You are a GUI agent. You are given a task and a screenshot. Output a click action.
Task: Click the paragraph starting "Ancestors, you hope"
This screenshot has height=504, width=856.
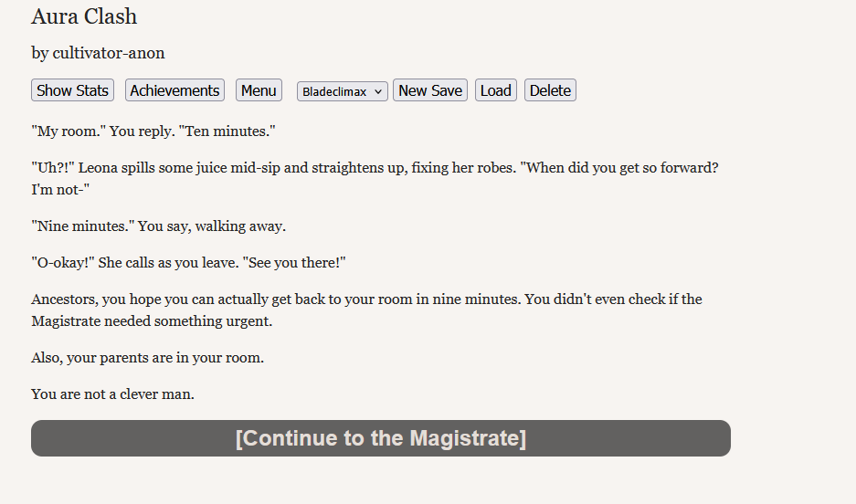coord(366,310)
